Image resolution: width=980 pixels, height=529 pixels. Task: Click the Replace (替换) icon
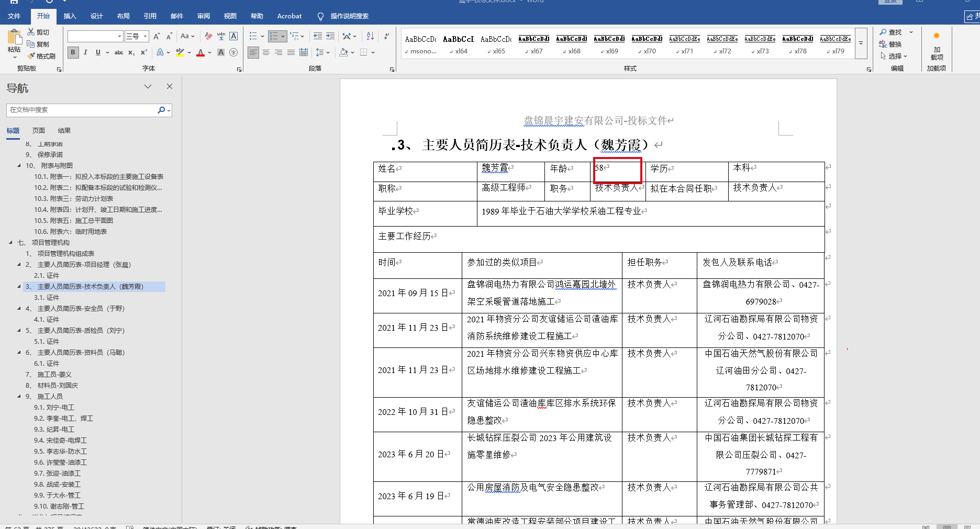pos(883,44)
